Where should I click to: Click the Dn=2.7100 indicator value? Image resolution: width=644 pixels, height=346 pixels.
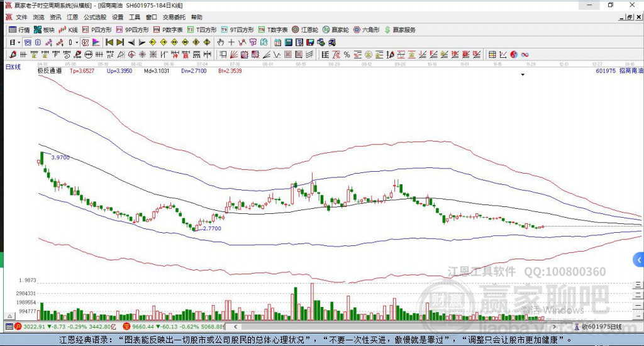(194, 70)
